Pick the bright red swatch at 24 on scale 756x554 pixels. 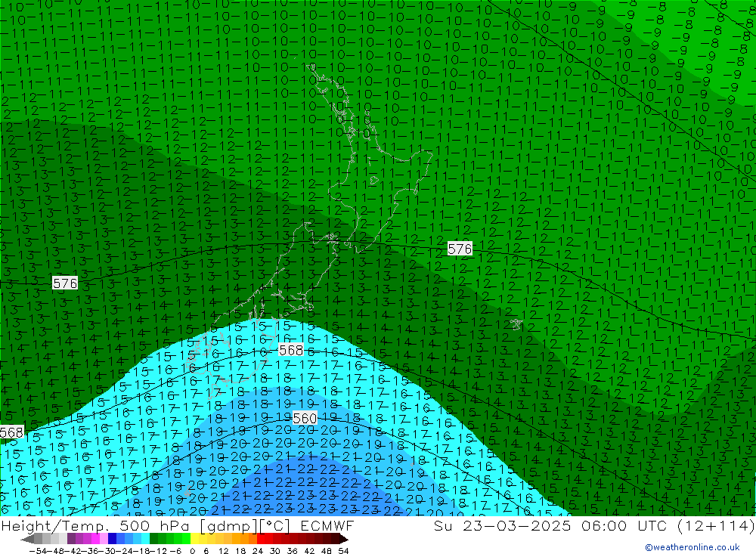click(x=261, y=539)
